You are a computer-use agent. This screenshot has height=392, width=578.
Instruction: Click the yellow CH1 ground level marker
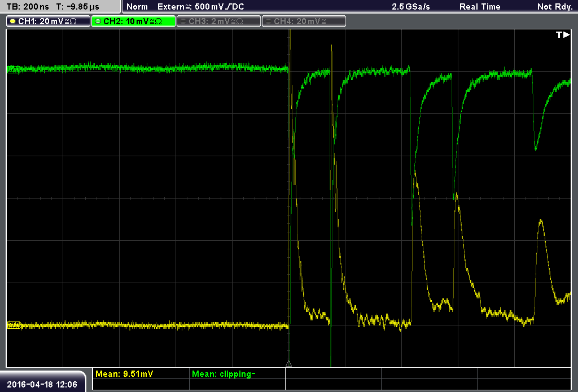[x=14, y=325]
